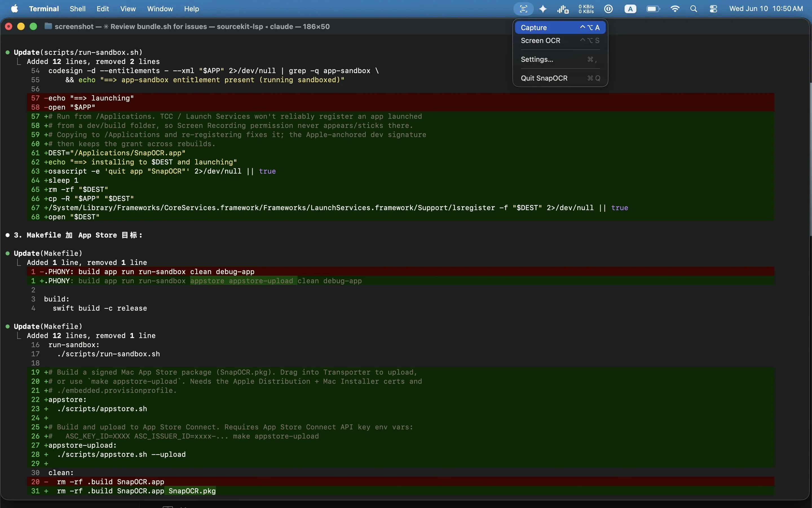Screen dimensions: 812x508
Task: Click the highlighted 'SnapOCR.pkg' in the last line
Action: click(192, 491)
